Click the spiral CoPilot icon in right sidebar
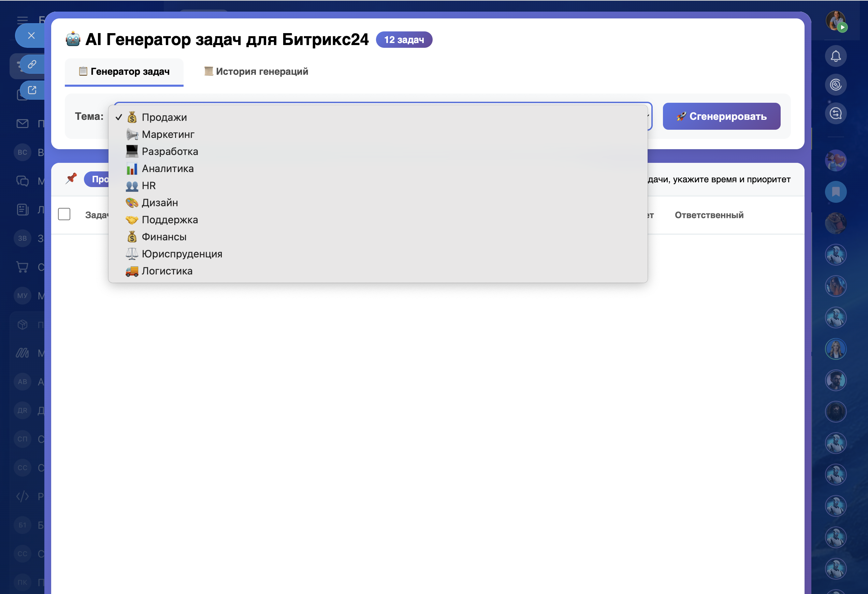This screenshot has height=594, width=868. point(836,85)
